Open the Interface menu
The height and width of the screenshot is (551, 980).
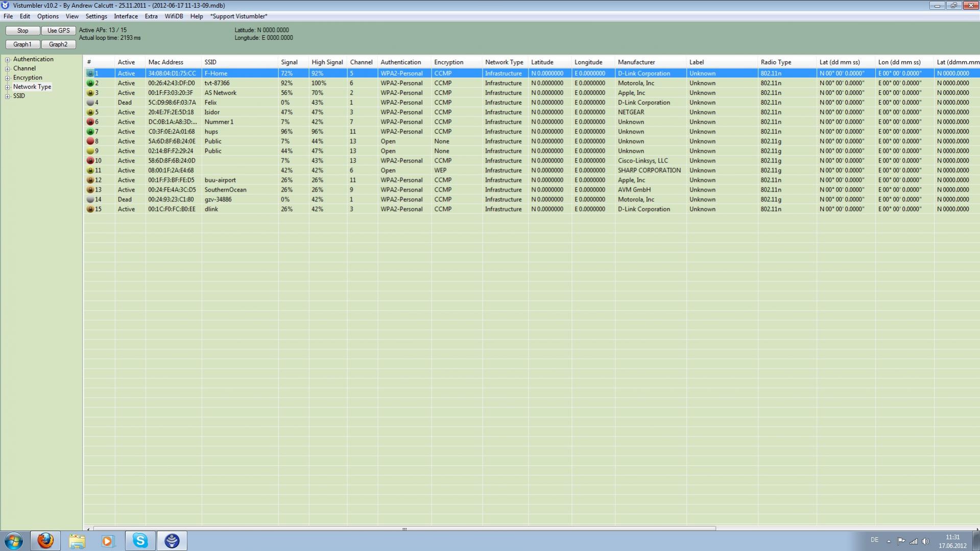126,16
